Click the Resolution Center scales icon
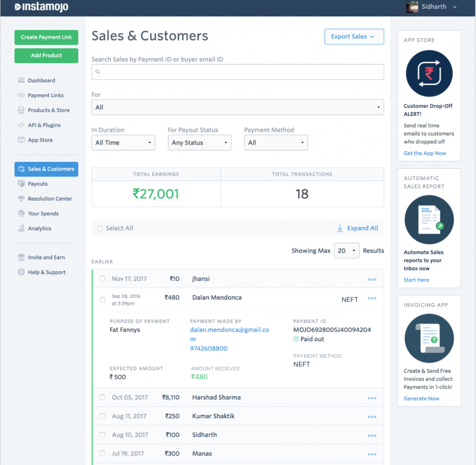The image size is (476, 465). pos(21,198)
